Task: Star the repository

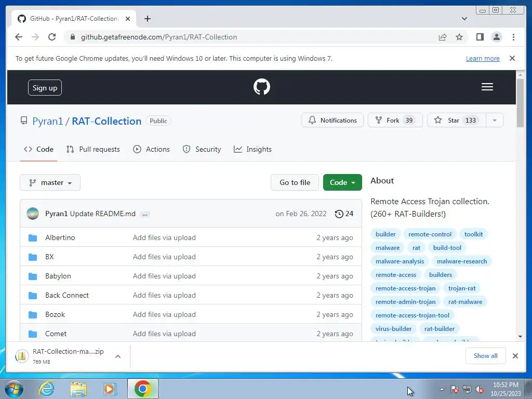Action: 457,121
